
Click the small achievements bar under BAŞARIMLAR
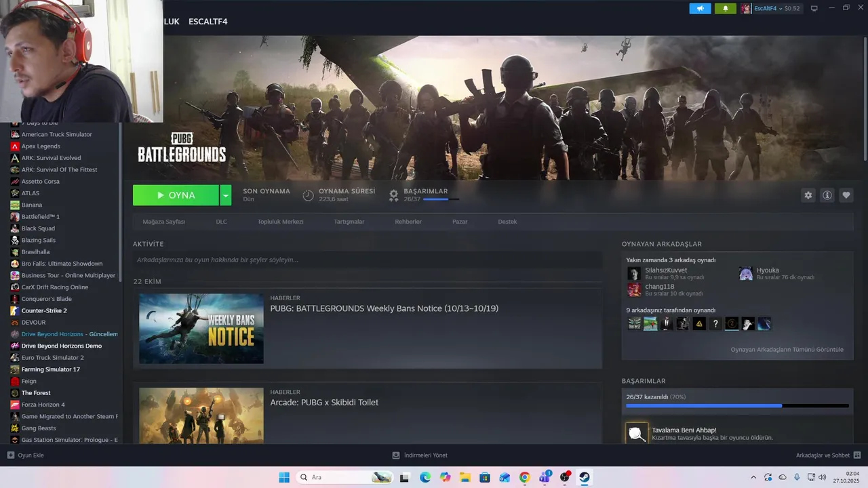[441, 199]
